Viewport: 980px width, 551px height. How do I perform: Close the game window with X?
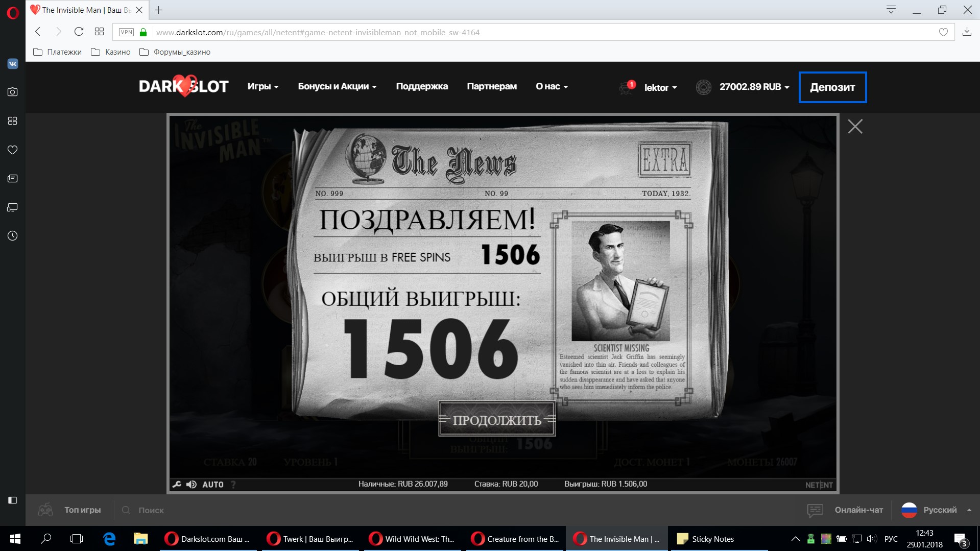point(855,126)
